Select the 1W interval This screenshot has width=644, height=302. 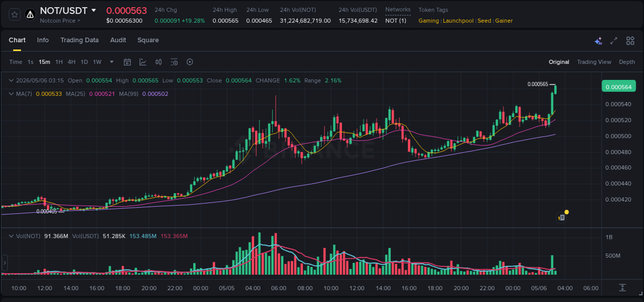pos(97,62)
